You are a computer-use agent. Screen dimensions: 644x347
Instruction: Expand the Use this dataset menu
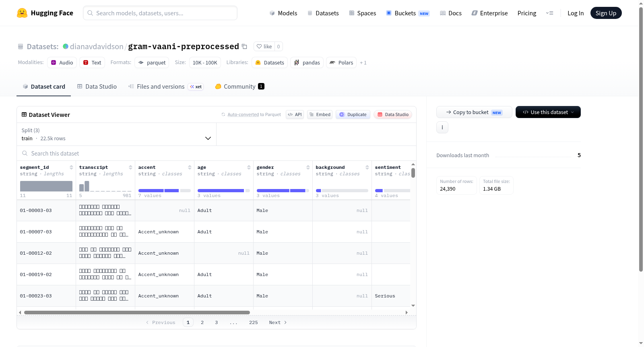point(548,112)
